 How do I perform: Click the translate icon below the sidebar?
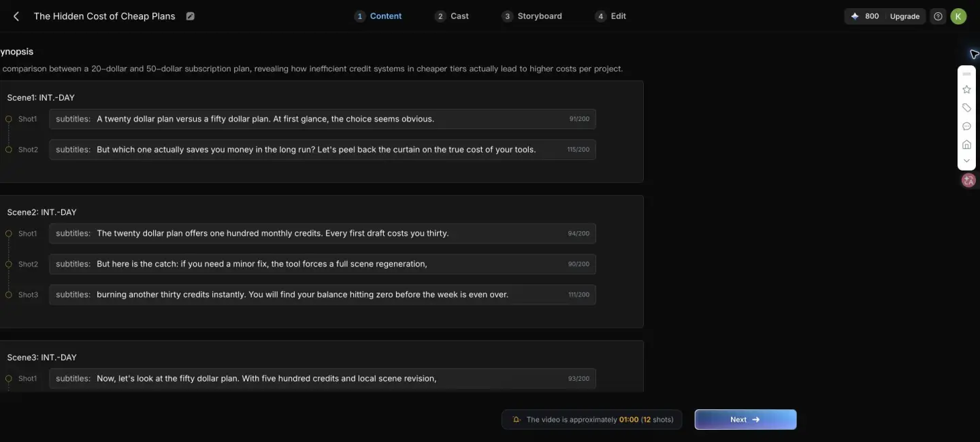coord(968,180)
